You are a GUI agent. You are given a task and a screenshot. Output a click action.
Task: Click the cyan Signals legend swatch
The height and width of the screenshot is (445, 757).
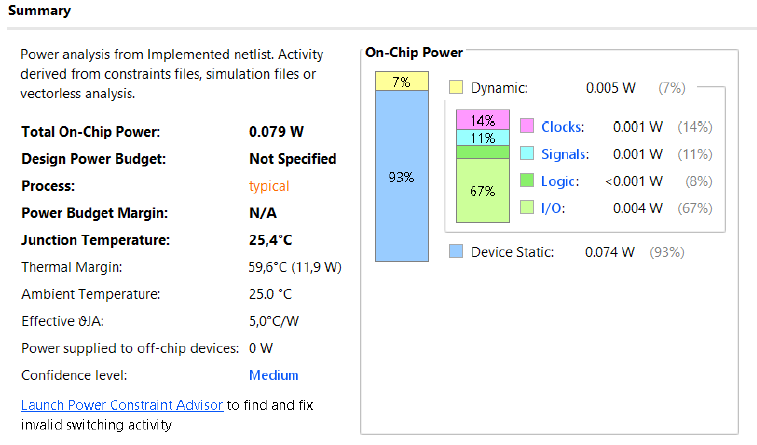[527, 153]
